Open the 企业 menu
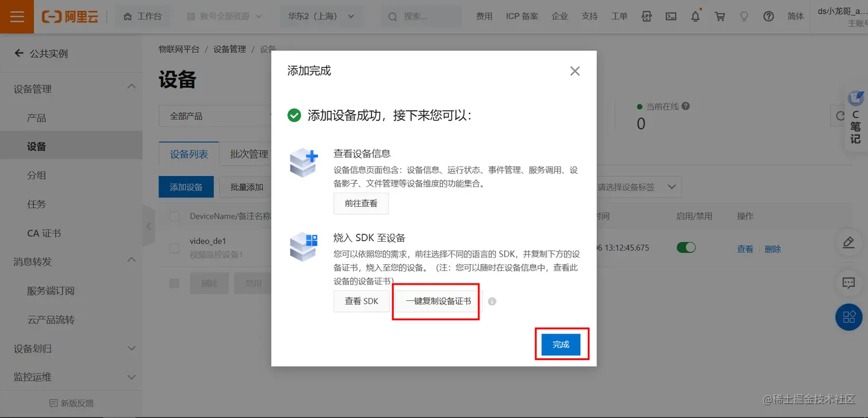This screenshot has width=868, height=418. (560, 17)
